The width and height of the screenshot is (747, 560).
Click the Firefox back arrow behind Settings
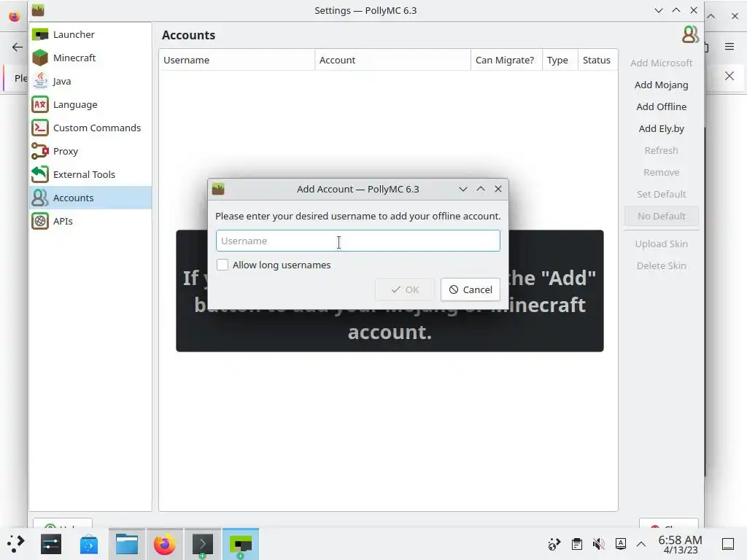18,47
